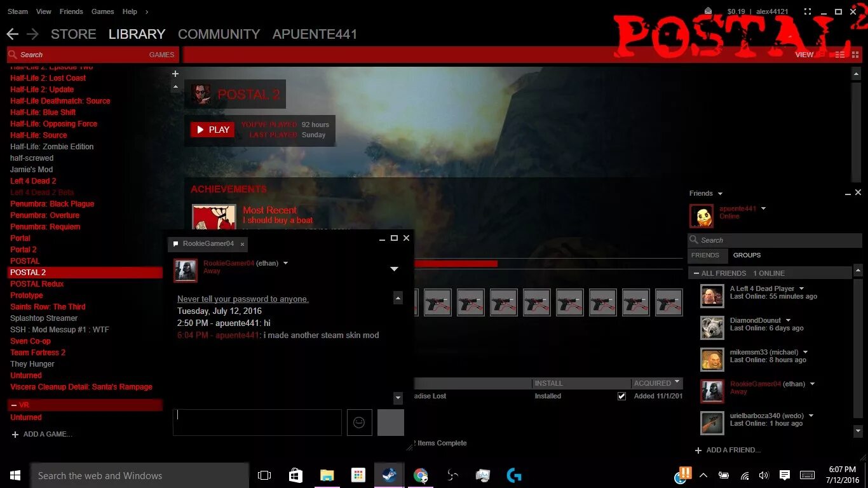868x488 pixels.
Task: Open Google Chrome from taskbar
Action: [x=421, y=475]
